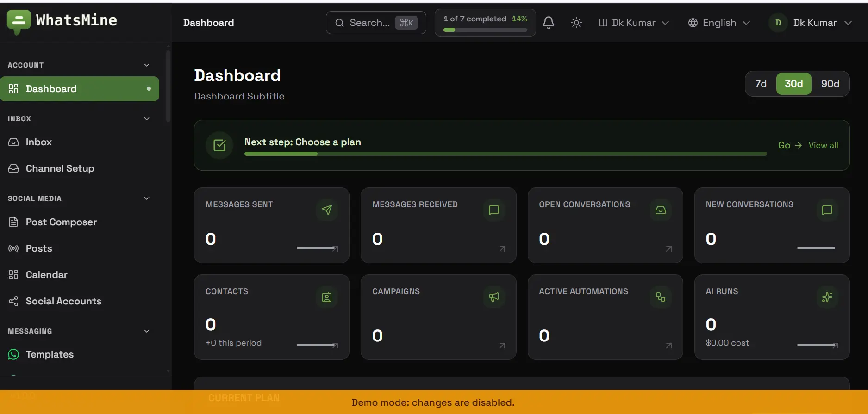Select the 7d time range

click(x=761, y=84)
